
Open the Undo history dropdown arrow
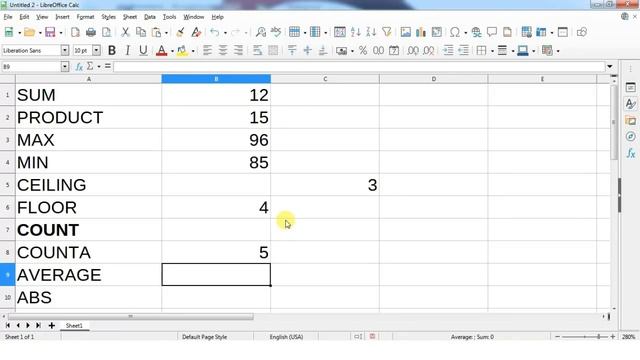225,33
